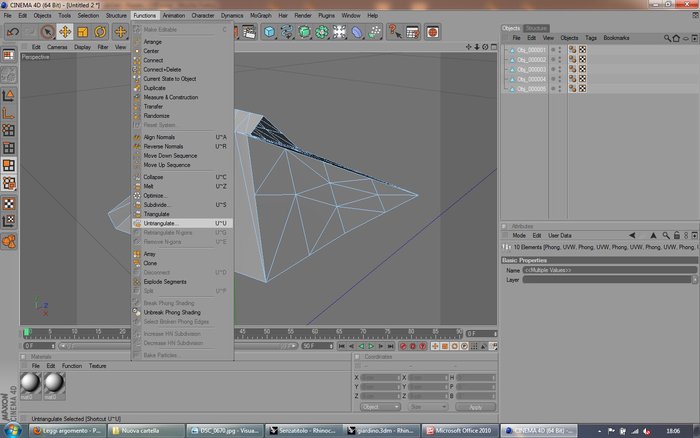Screen dimensions: 700x438
Task: Open the Content Browser icon
Action: click(x=432, y=32)
